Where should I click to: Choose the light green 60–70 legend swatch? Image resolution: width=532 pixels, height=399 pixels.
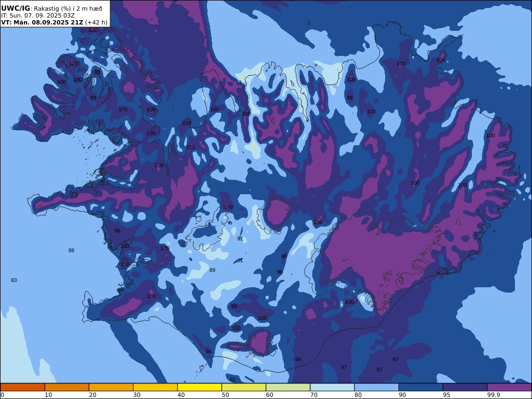[288, 387]
